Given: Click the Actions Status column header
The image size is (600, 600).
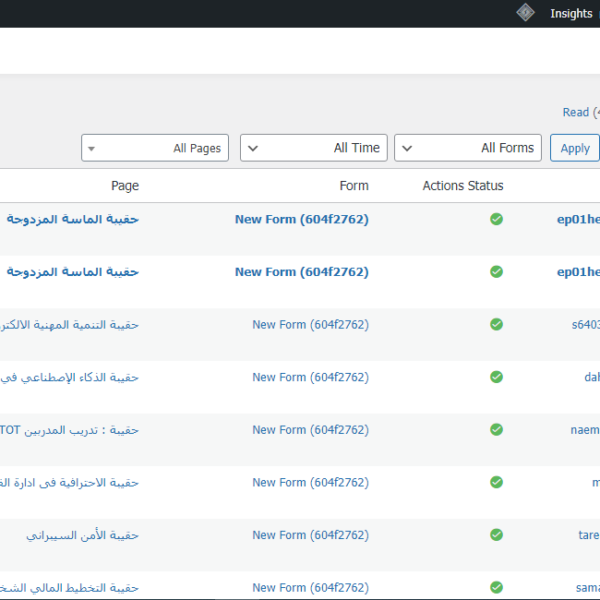Looking at the screenshot, I should click(463, 186).
